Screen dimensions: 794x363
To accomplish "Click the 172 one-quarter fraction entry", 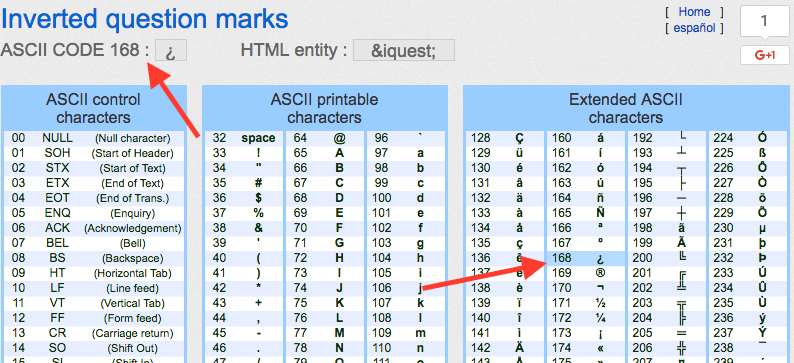I will (x=585, y=318).
